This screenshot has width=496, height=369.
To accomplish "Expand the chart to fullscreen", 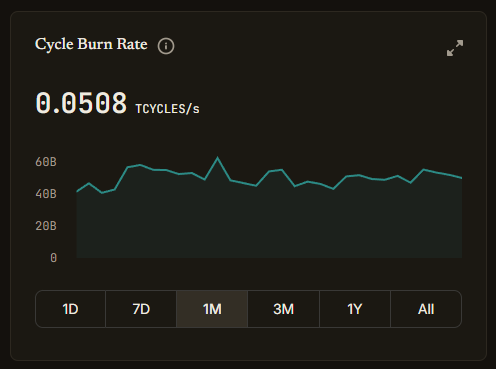I will click(x=455, y=48).
